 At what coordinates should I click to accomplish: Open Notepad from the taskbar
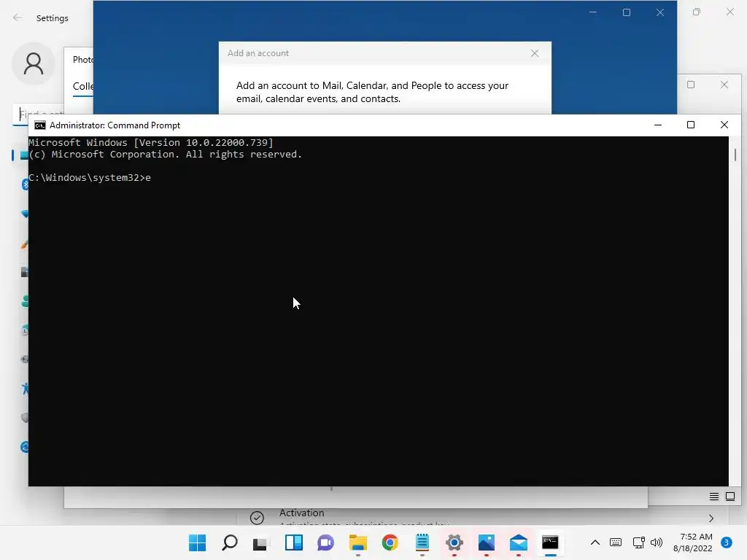pos(422,542)
